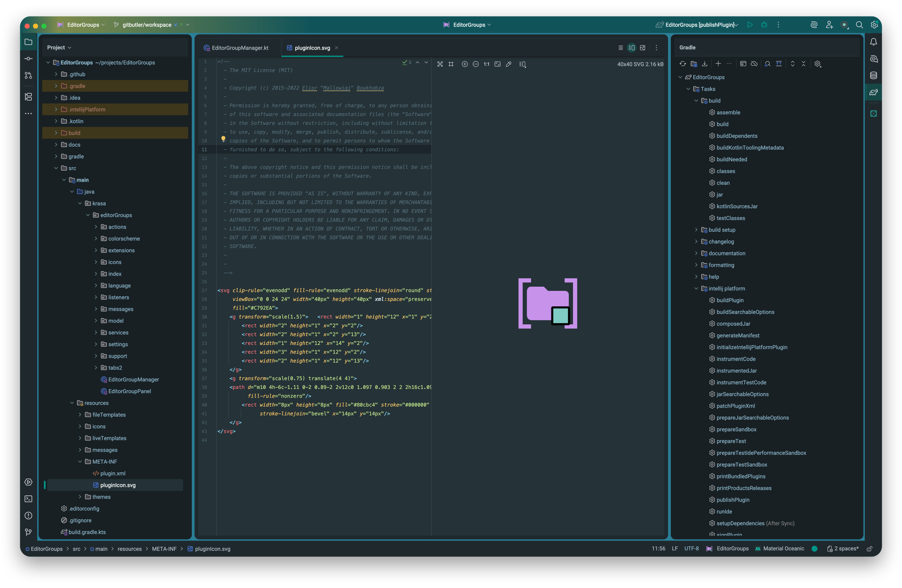Screen dimensions: 902x588
Task: Toggle grid lines in image preview
Action: [451, 64]
